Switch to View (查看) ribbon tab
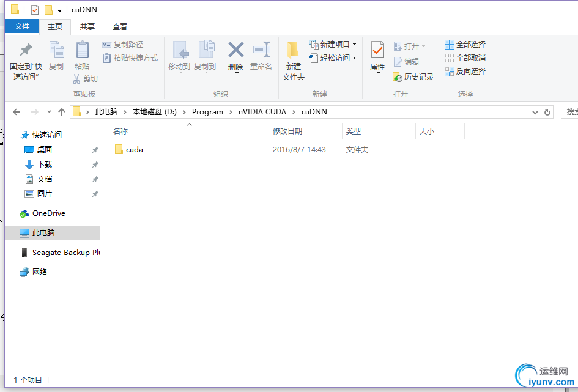 [120, 26]
